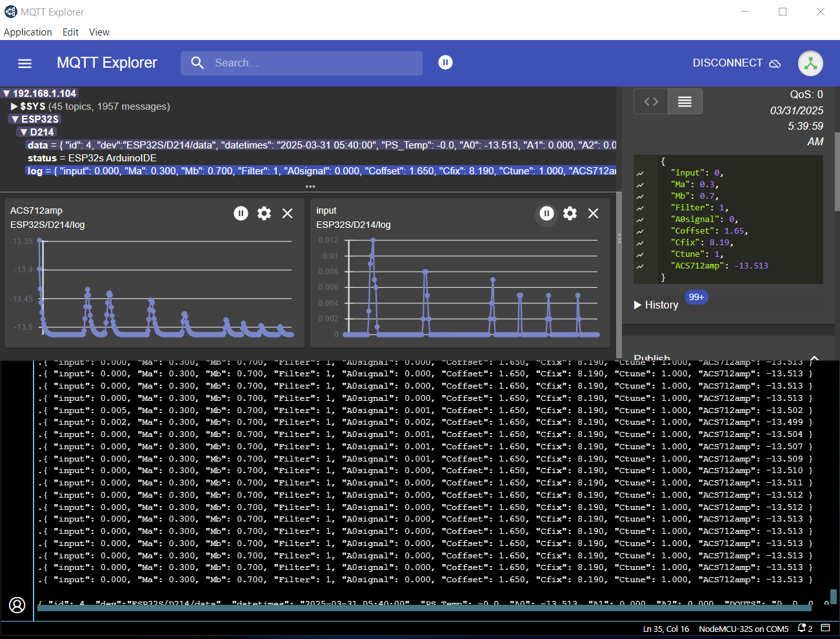Viewport: 840px width, 639px height.
Task: Collapse the D214 topic node
Action: 24,132
